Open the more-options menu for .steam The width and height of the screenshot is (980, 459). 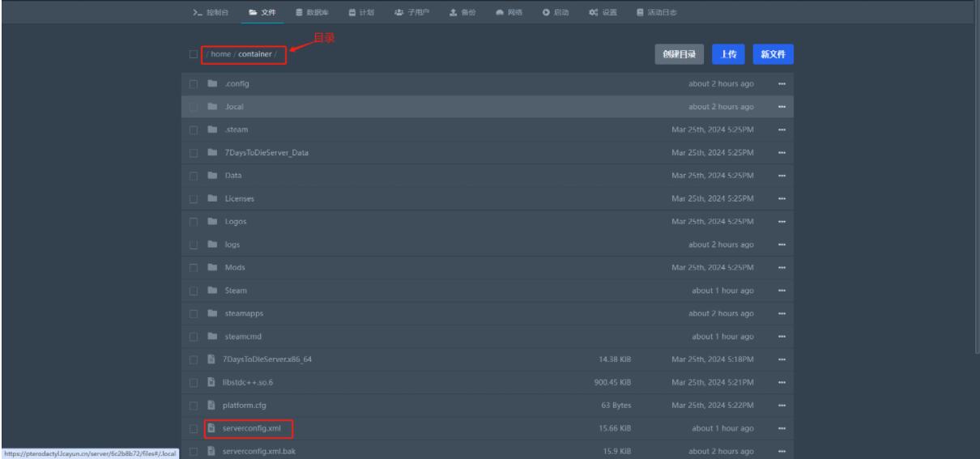[x=782, y=130]
